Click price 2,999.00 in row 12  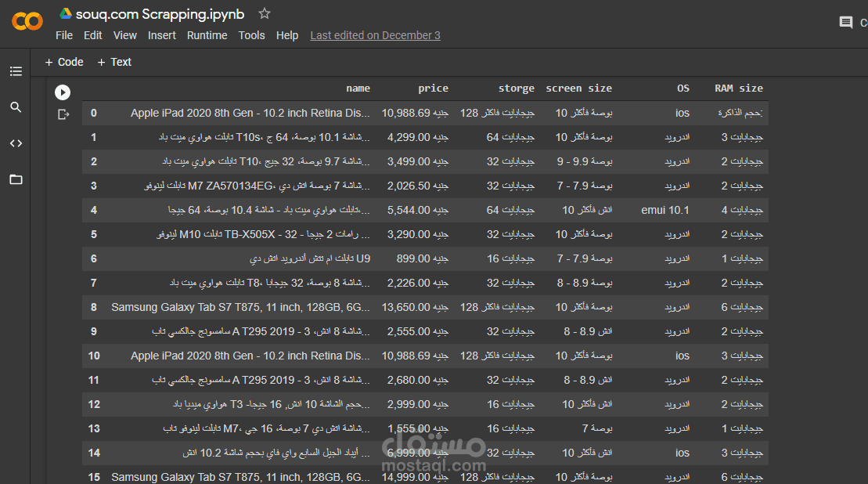tap(417, 404)
